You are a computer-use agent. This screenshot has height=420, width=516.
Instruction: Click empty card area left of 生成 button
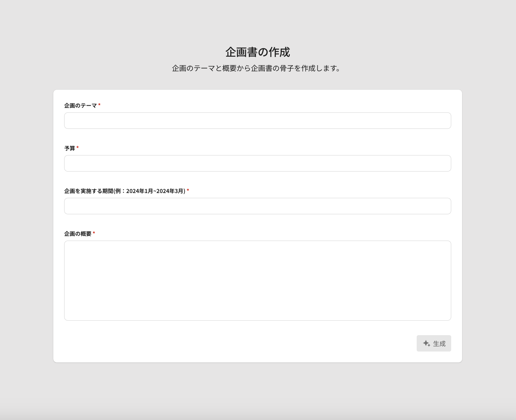[x=242, y=343]
